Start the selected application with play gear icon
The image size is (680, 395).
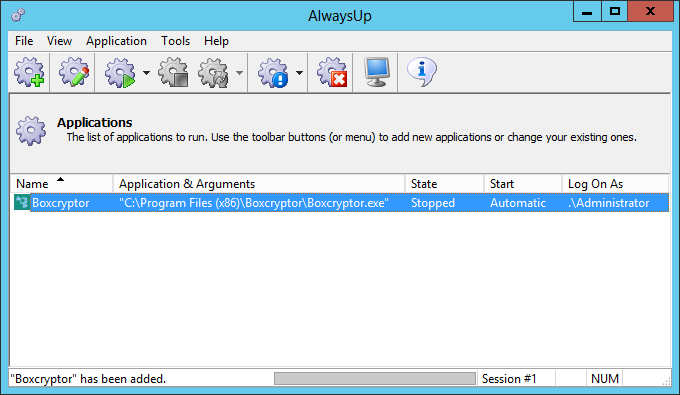[120, 72]
